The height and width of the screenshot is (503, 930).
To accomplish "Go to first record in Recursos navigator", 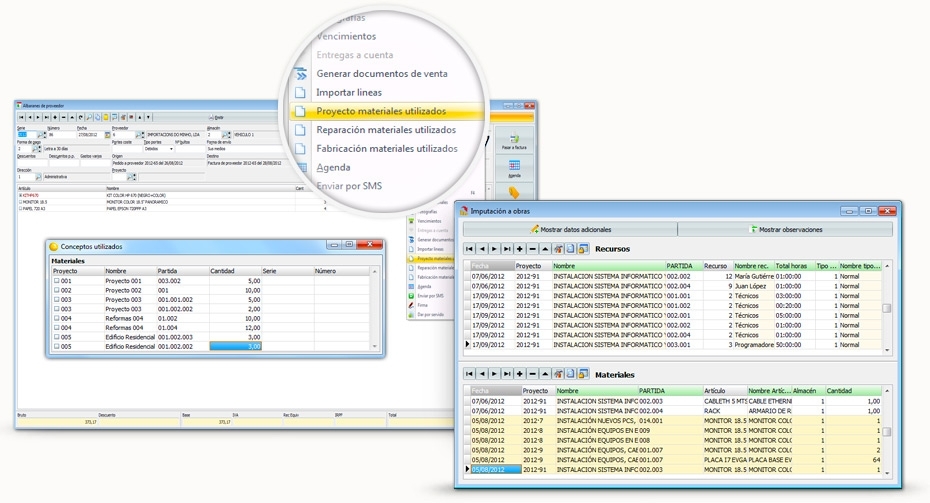I will [469, 249].
